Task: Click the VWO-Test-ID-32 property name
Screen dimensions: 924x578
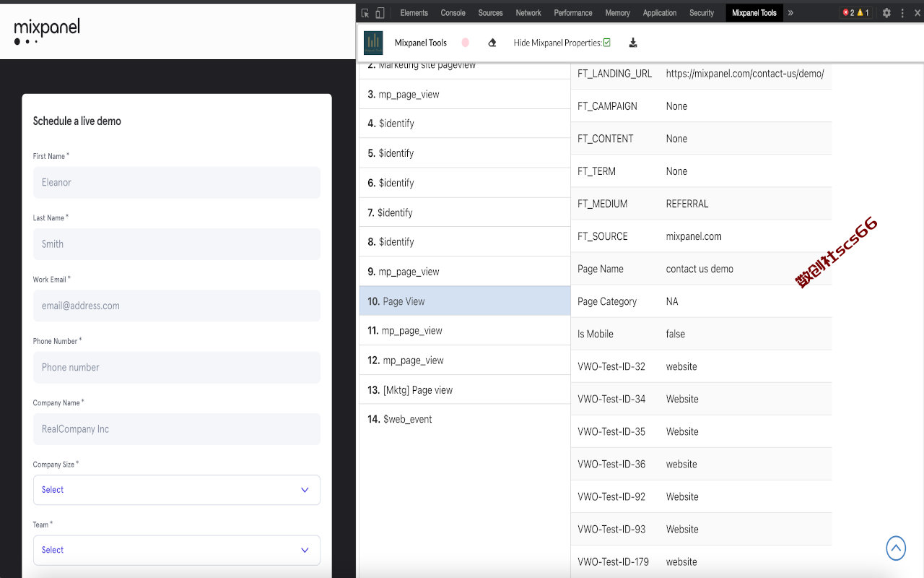Action: pyautogui.click(x=611, y=366)
